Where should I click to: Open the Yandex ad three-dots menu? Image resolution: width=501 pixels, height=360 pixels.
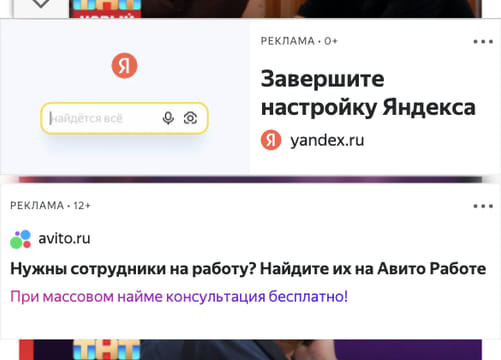coord(483,42)
